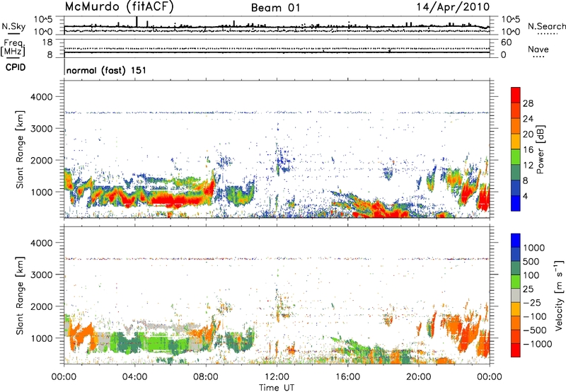The height and width of the screenshot is (392, 566).
Task: Click the 60 tick on Nave axis
Action: (506, 42)
